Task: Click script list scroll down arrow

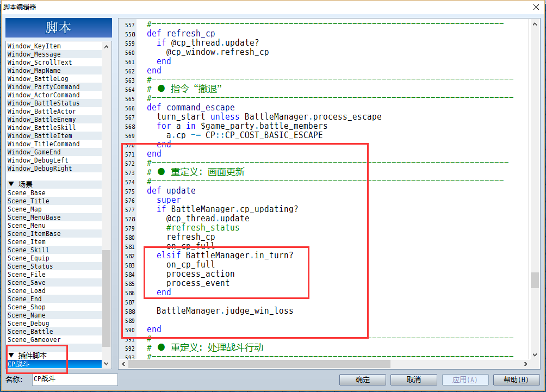Action: tap(106, 363)
